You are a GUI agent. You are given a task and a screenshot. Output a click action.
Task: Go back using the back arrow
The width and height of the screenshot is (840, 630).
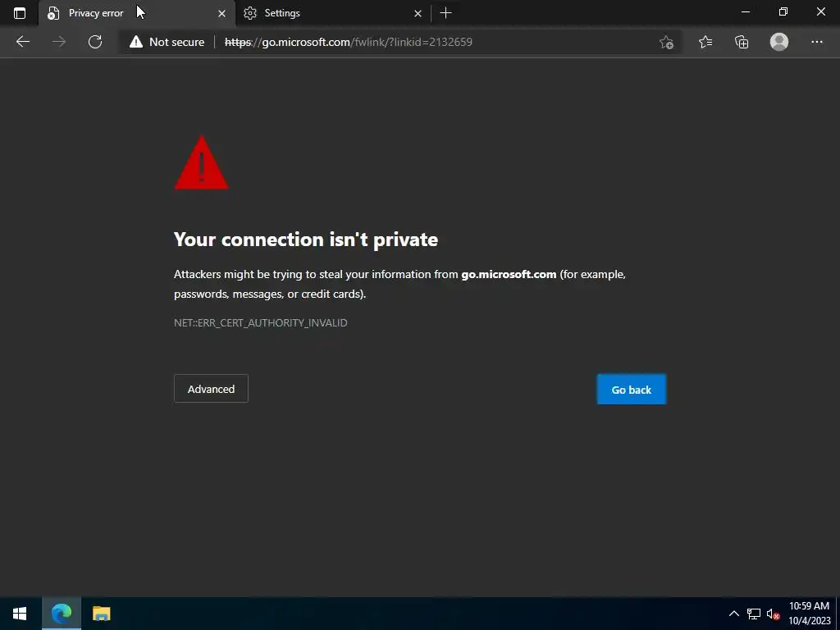pos(22,42)
